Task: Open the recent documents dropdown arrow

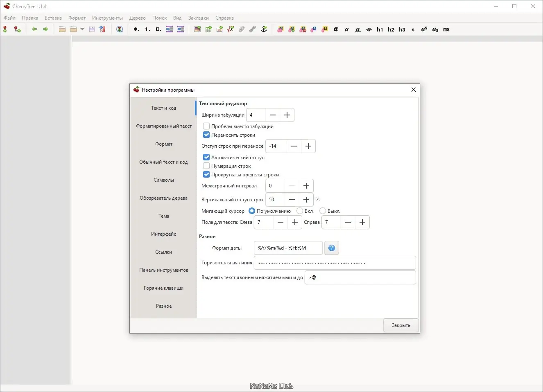Action: pyautogui.click(x=82, y=29)
